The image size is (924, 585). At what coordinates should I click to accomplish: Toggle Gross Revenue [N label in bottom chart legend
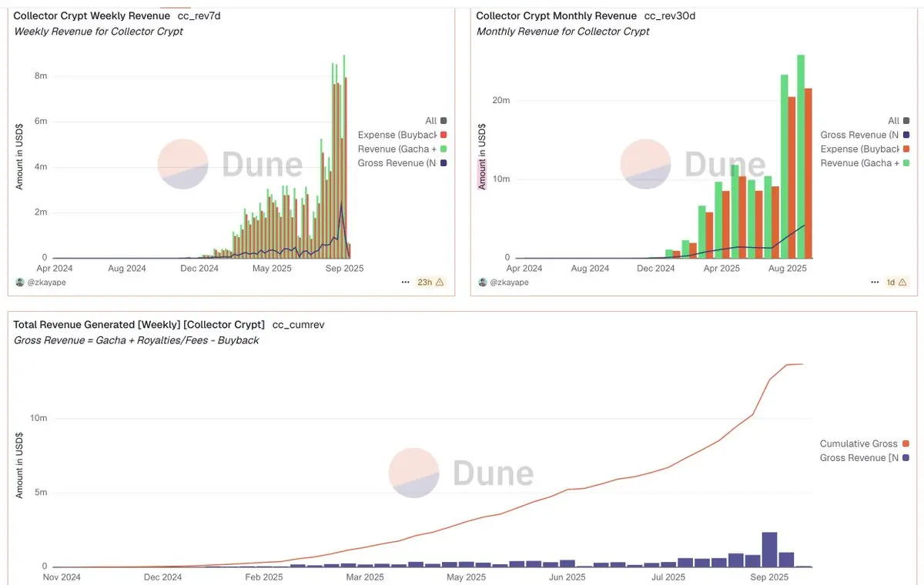click(859, 458)
